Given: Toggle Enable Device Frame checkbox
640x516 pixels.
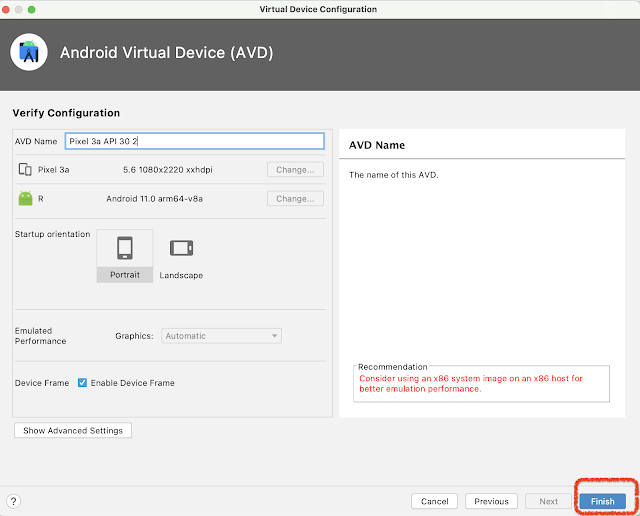Looking at the screenshot, I should tap(82, 383).
